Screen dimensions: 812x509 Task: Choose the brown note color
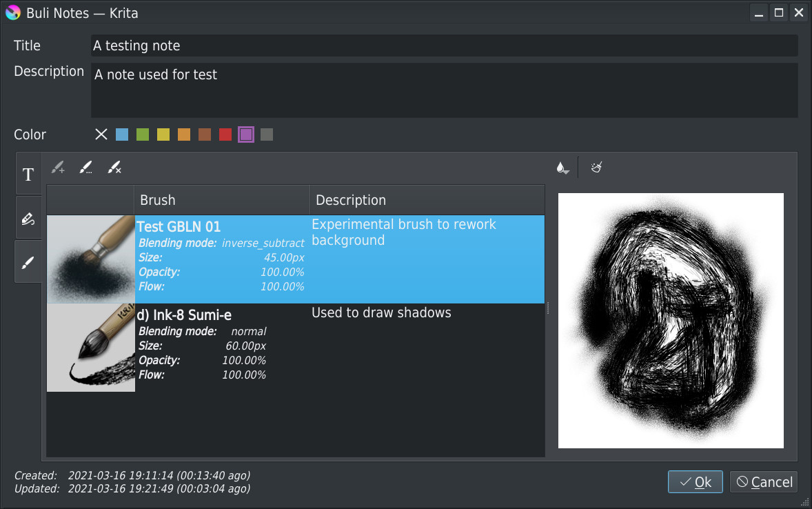205,134
